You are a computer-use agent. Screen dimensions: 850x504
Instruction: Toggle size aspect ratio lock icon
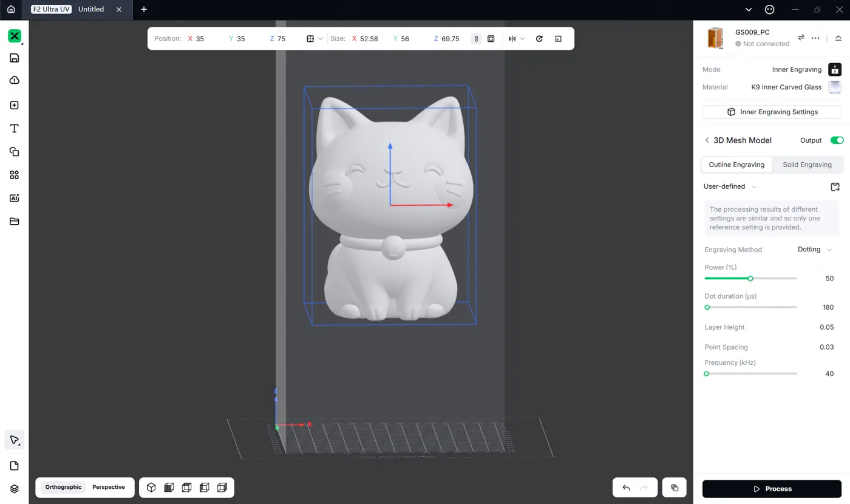click(x=476, y=39)
